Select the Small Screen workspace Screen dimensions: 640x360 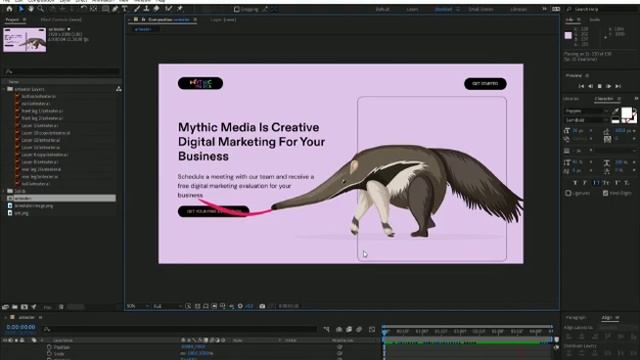(481, 9)
